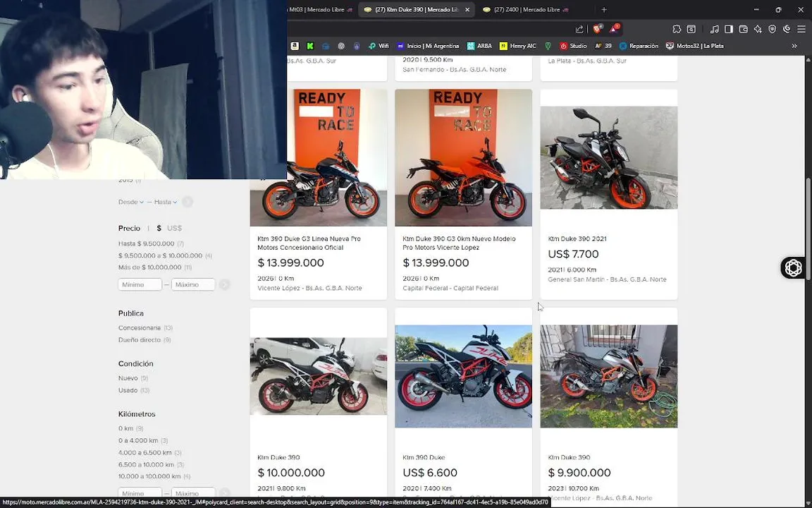Open the Motos32 La Plata bookmark
This screenshot has height=508, width=812.
coord(695,46)
